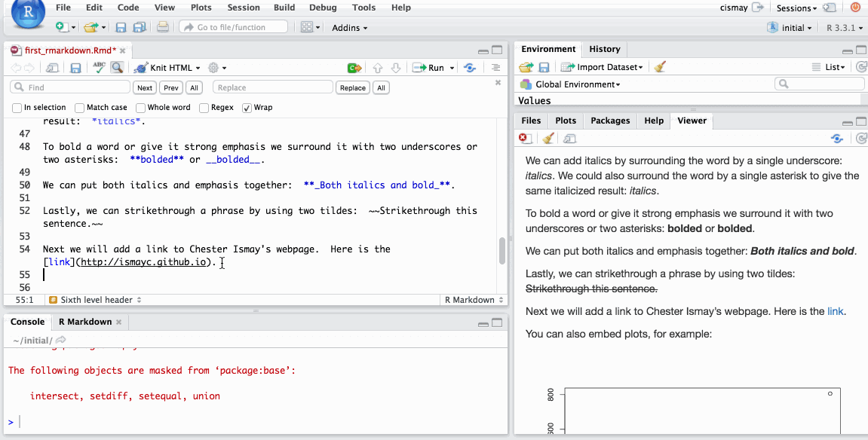The image size is (868, 440).
Task: Open the Session menu
Action: [x=241, y=8]
